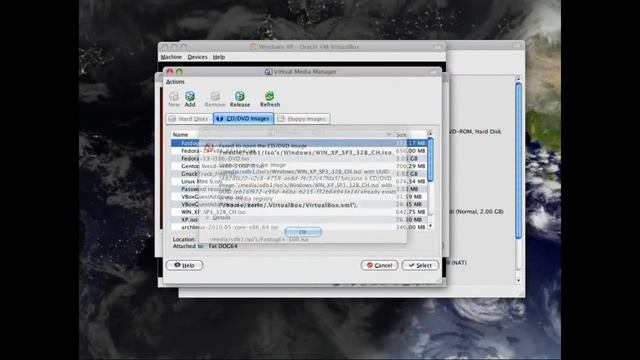
Task: Click the media list scroll-up arrow
Action: pyautogui.click(x=430, y=134)
